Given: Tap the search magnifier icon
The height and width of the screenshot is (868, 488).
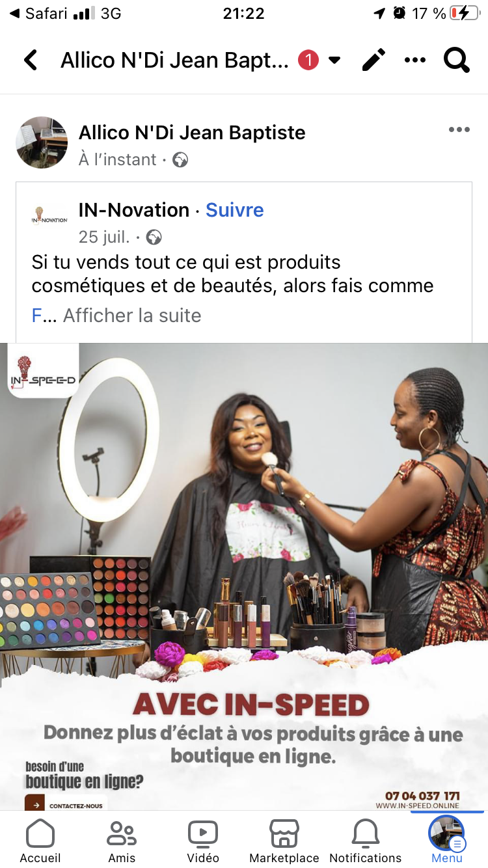Looking at the screenshot, I should tap(457, 61).
